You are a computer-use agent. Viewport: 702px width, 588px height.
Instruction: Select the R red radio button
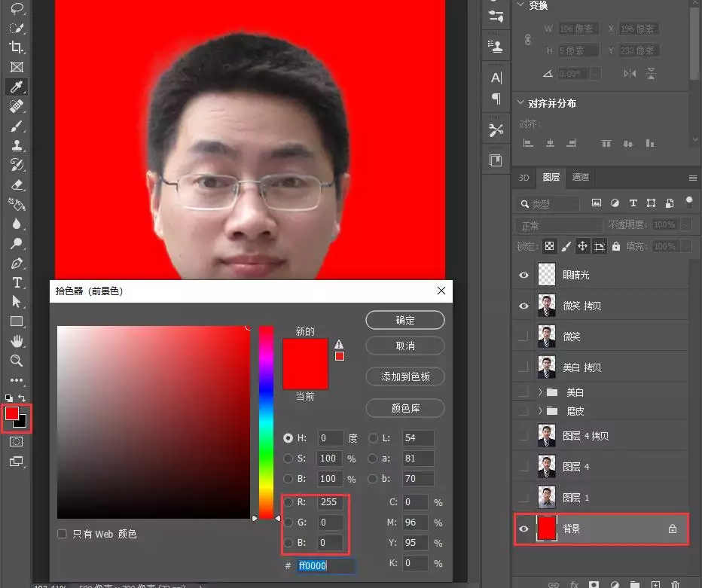click(x=288, y=502)
